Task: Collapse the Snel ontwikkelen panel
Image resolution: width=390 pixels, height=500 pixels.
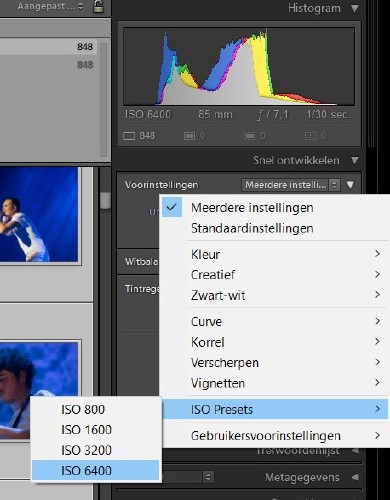Action: pyautogui.click(x=355, y=161)
